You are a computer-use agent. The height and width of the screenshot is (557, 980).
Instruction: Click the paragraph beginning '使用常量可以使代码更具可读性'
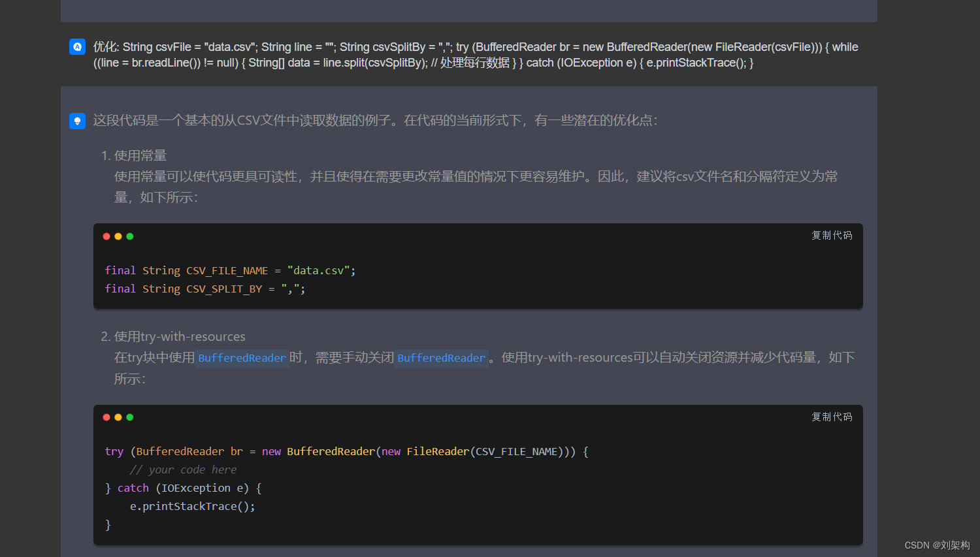[x=476, y=187]
